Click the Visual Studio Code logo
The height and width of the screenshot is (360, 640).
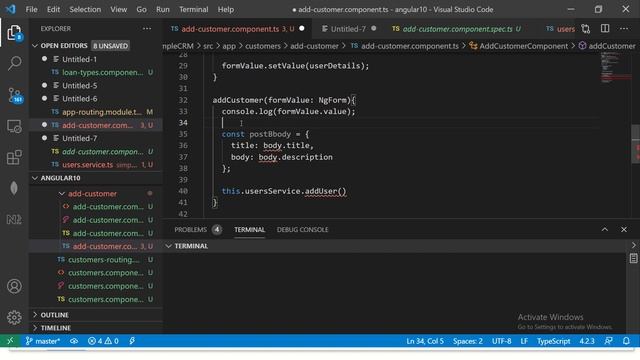pyautogui.click(x=11, y=9)
